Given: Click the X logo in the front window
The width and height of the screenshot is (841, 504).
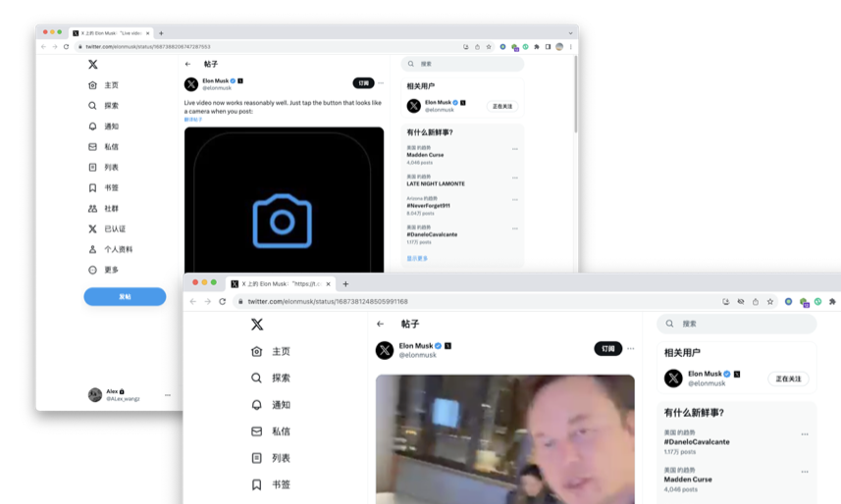Looking at the screenshot, I should point(257,325).
